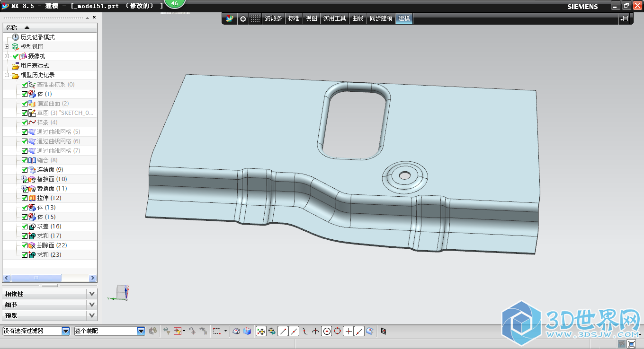644x349 pixels.
Task: Open the rectangle selection dropdown arrow
Action: 226,331
